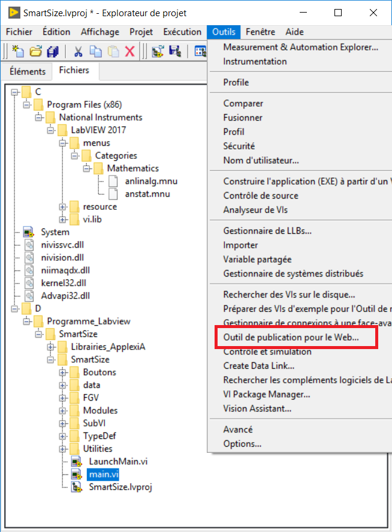Open the Projet menu
Viewport: 392px width, 532px height.
click(x=141, y=32)
